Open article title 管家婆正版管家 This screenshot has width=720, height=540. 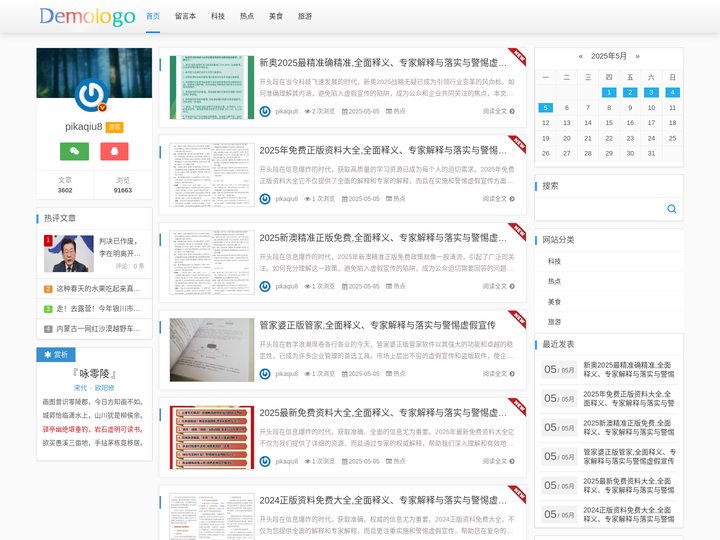point(377,325)
